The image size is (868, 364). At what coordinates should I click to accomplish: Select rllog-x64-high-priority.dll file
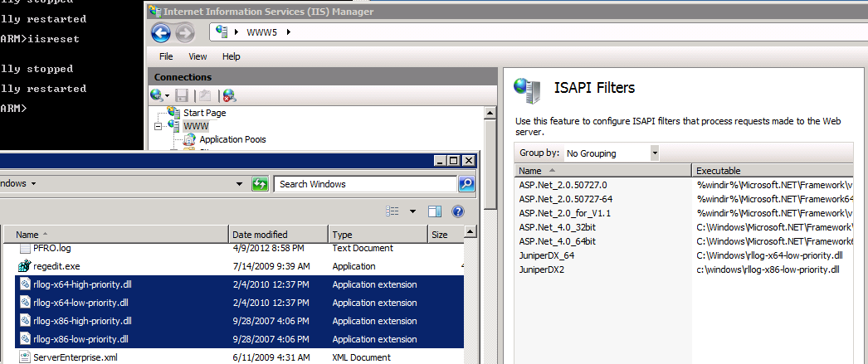coord(82,285)
